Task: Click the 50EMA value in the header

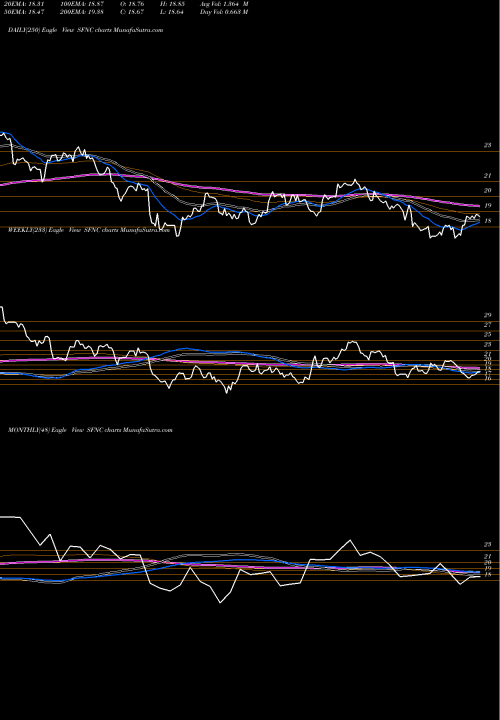Action: (23, 12)
